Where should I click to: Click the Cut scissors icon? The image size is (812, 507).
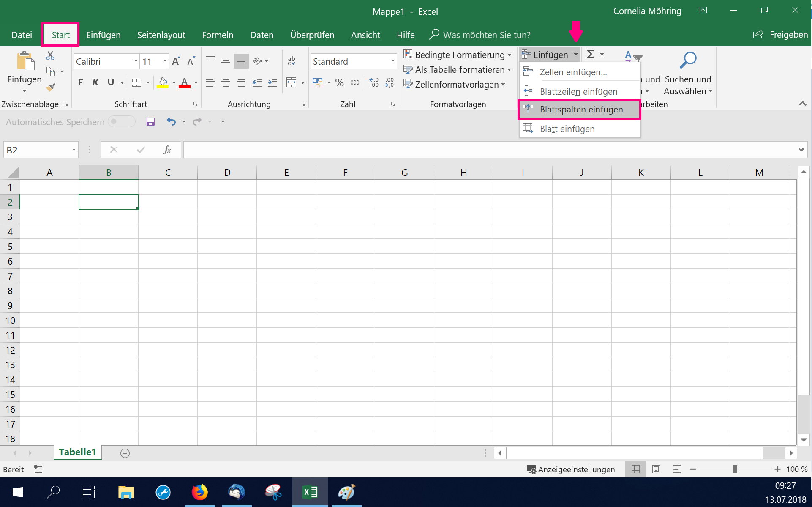tap(50, 55)
